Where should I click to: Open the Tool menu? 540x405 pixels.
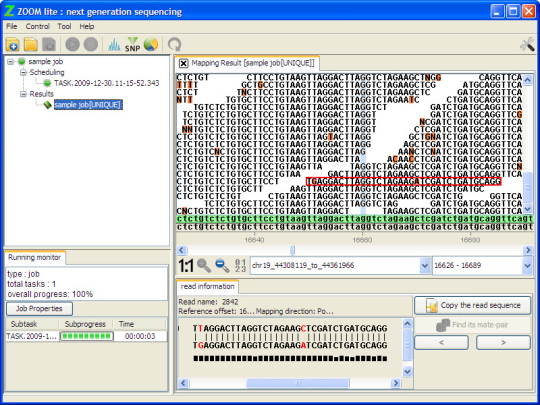(x=64, y=27)
